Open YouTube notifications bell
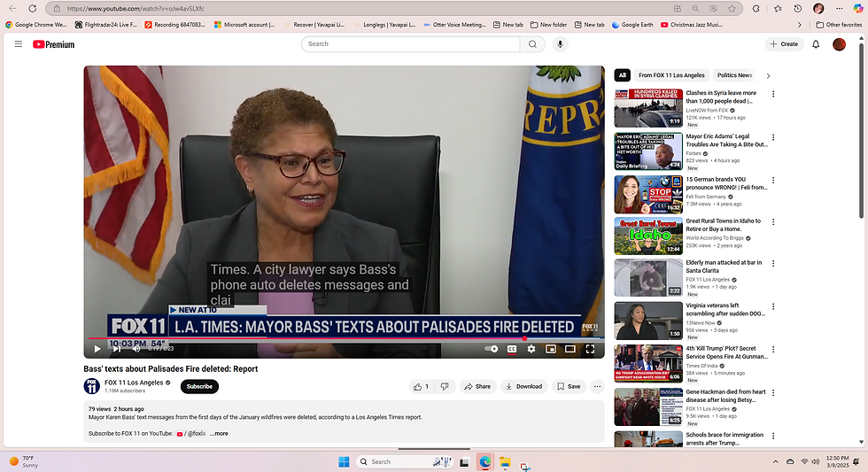 [x=816, y=44]
